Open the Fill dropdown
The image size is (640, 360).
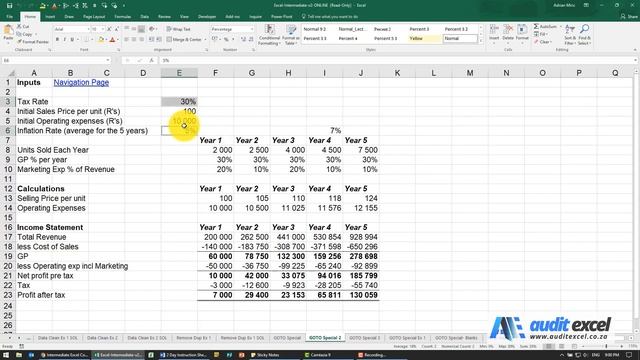[542, 34]
